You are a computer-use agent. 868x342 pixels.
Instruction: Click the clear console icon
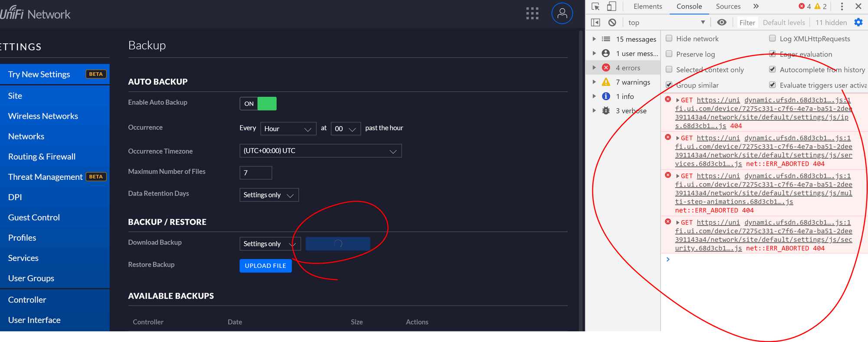click(612, 23)
